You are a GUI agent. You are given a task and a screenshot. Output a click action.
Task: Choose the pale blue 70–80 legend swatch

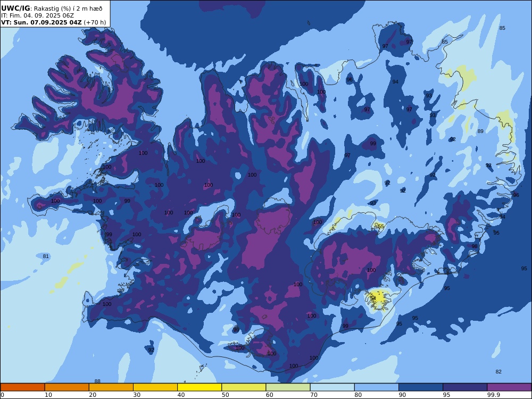(332, 387)
